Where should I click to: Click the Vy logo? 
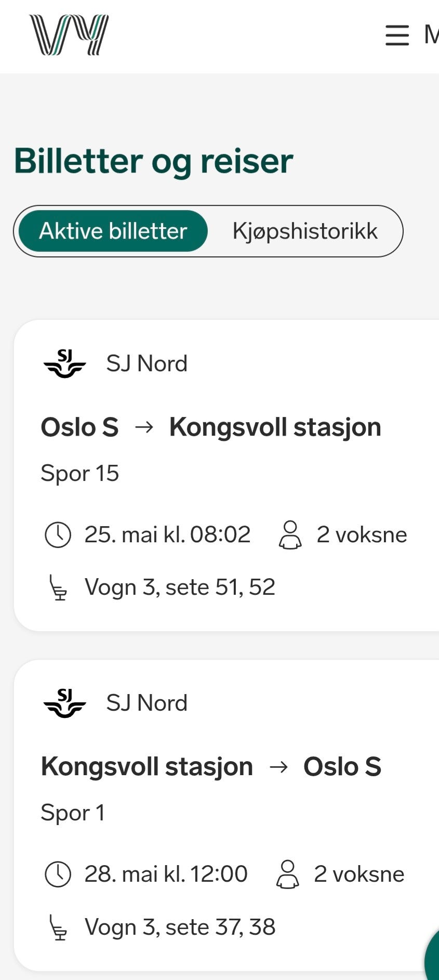coord(69,35)
